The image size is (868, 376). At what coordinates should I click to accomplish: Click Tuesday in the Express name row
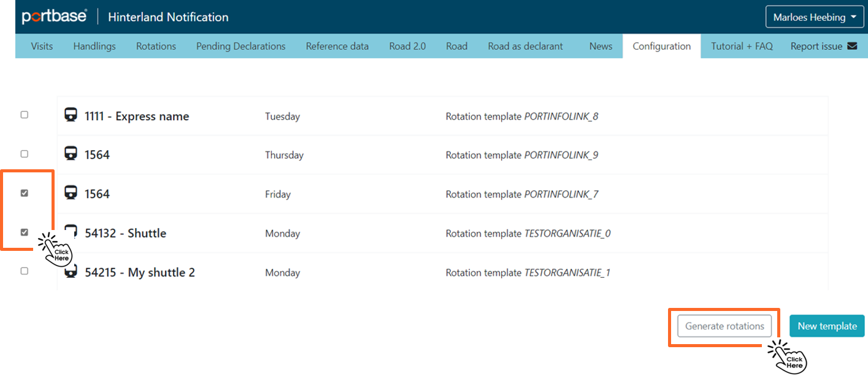(x=282, y=116)
